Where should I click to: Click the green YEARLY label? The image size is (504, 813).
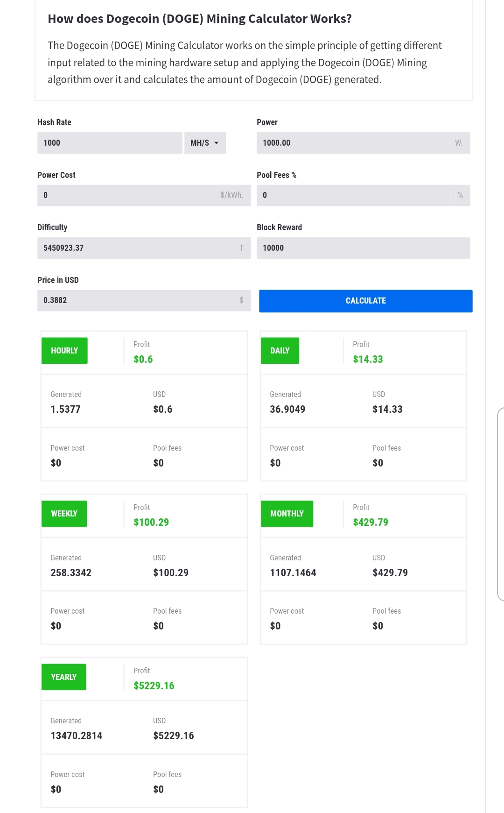point(64,677)
